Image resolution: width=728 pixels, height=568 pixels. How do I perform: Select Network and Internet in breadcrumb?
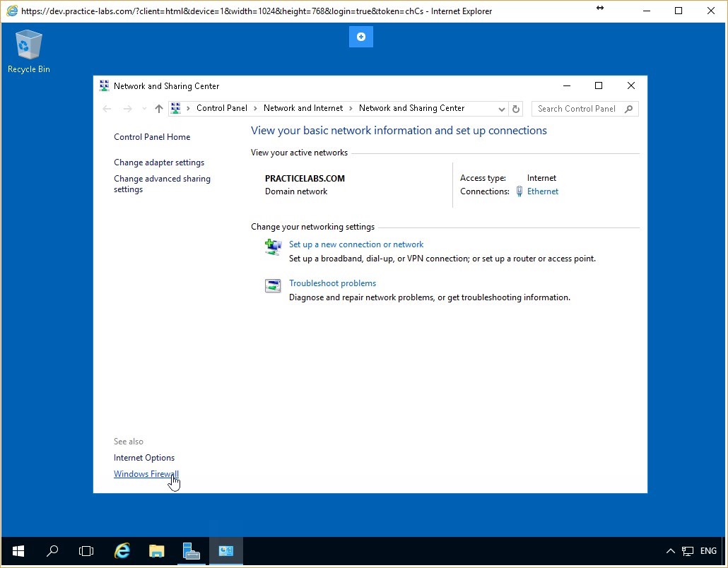click(303, 108)
